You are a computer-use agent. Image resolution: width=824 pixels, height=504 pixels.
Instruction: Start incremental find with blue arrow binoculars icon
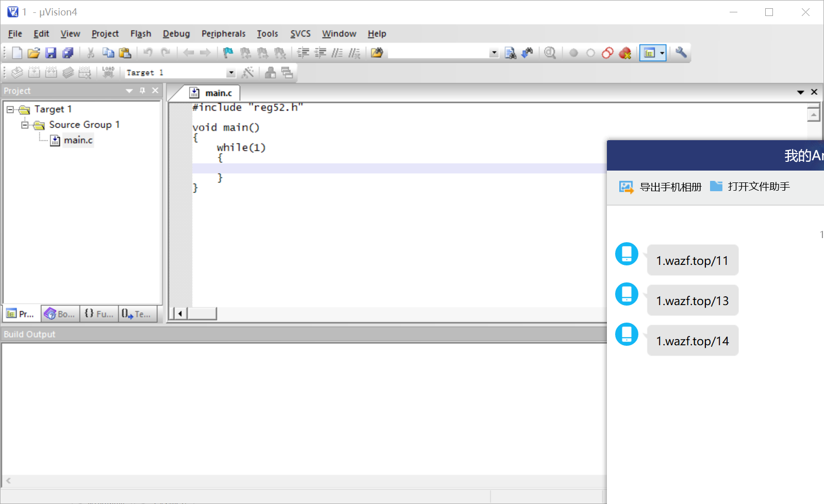point(527,53)
